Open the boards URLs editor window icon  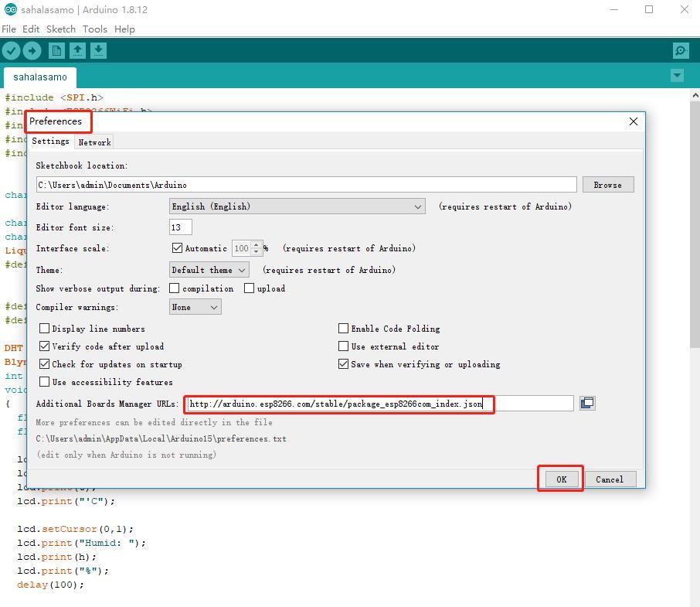587,404
